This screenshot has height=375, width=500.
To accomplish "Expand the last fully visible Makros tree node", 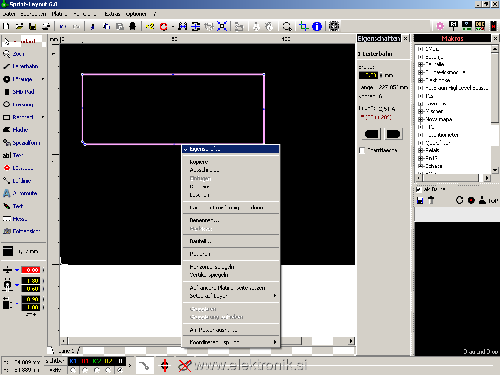I will pyautogui.click(x=420, y=166).
